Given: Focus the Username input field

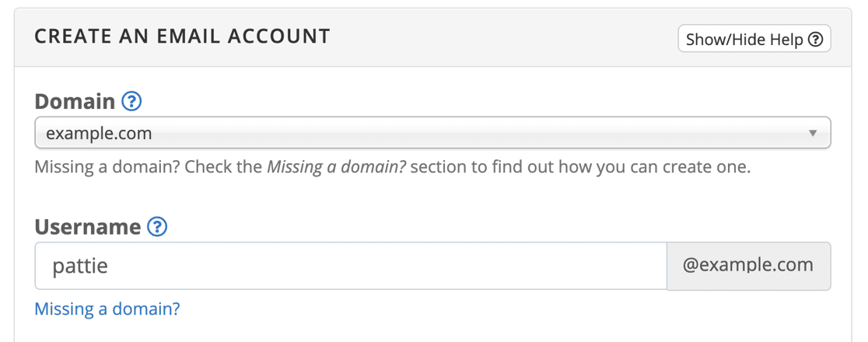Looking at the screenshot, I should (x=351, y=266).
